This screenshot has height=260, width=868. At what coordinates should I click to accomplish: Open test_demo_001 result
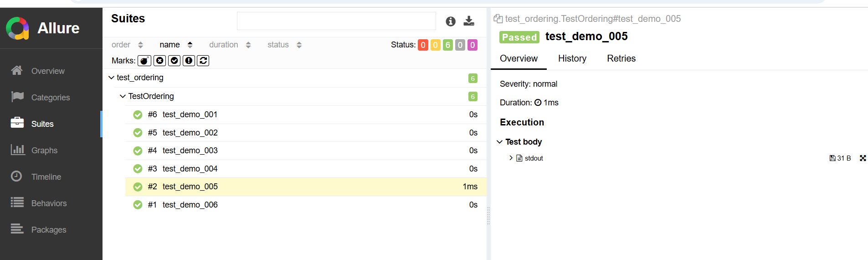tap(306, 114)
